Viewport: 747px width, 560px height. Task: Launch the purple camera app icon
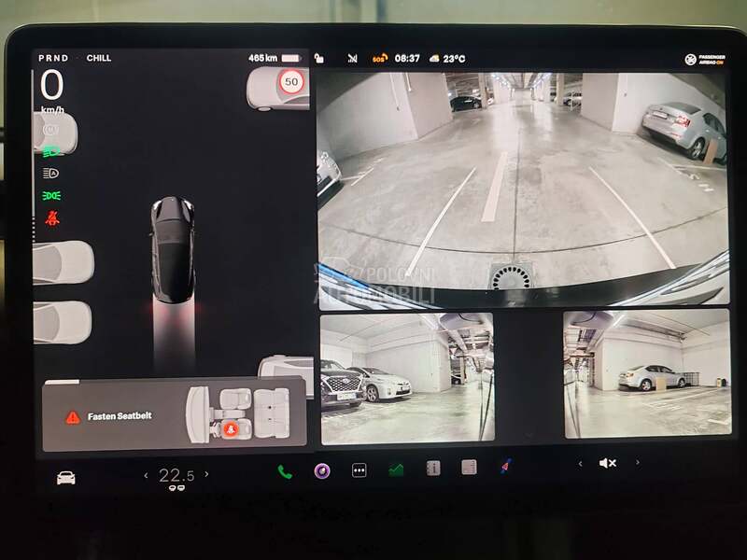(321, 470)
